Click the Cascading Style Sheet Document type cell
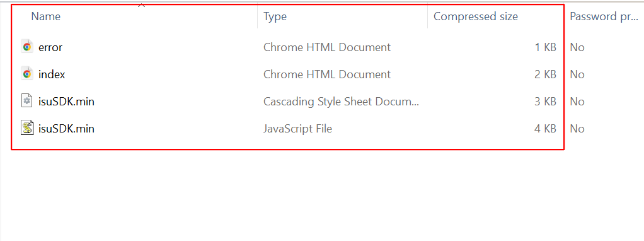The height and width of the screenshot is (241, 644). coord(341,102)
